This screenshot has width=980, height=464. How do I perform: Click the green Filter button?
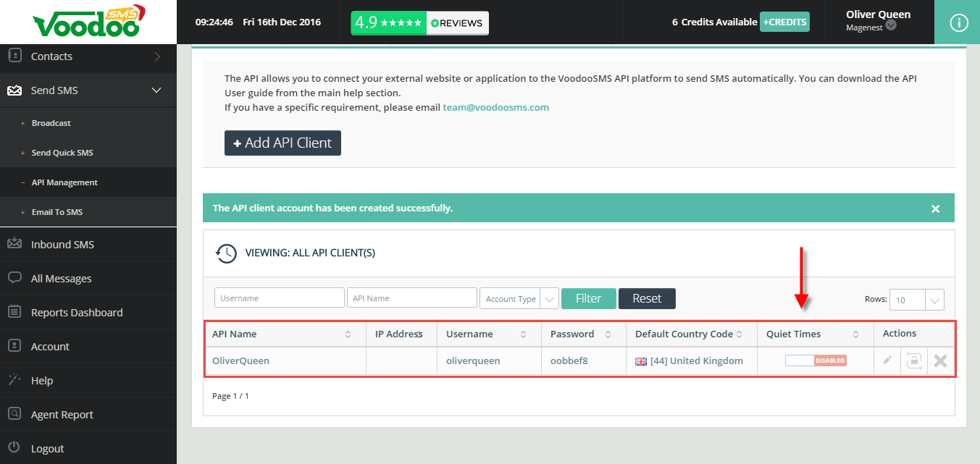pyautogui.click(x=588, y=298)
